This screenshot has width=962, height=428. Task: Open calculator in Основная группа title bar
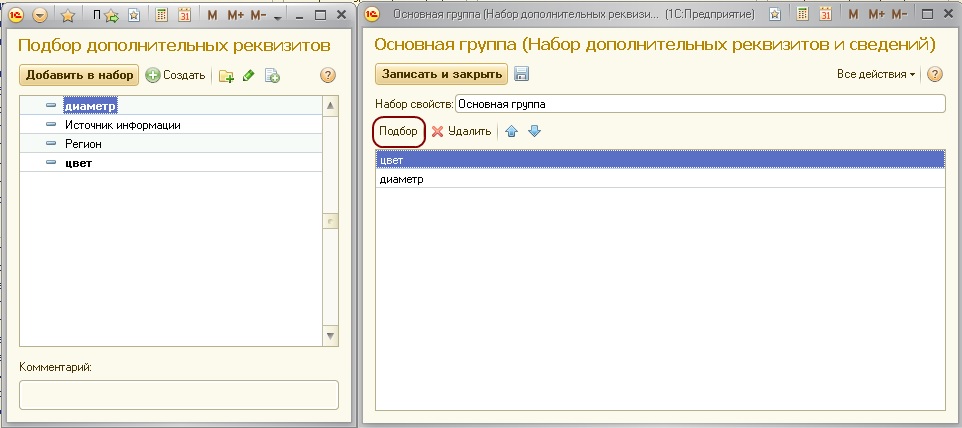click(x=803, y=15)
